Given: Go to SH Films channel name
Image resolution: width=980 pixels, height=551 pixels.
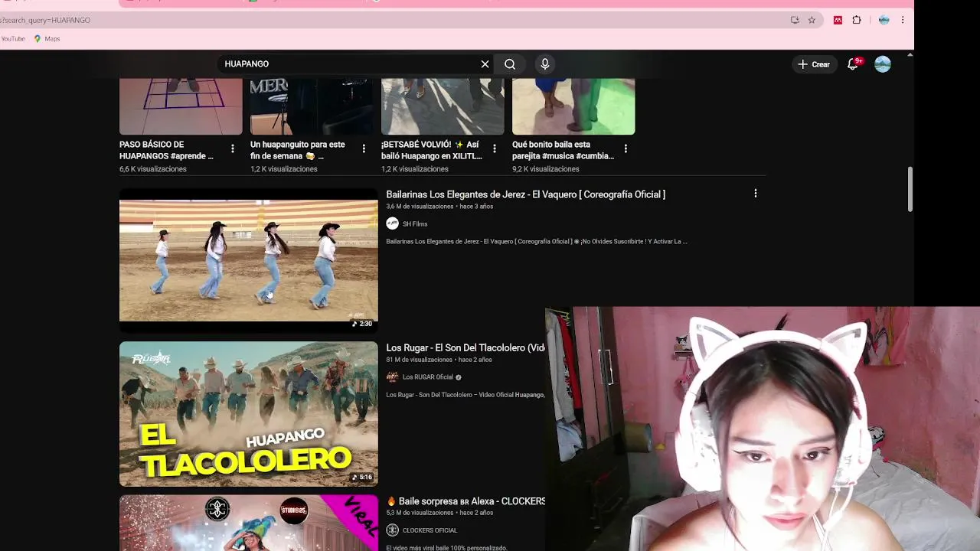Looking at the screenshot, I should coord(415,224).
